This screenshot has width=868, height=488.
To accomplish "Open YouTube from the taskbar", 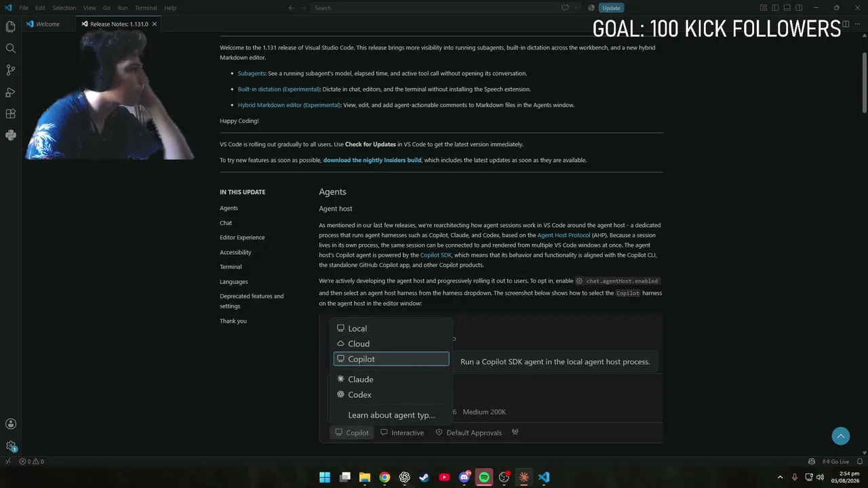I will coord(444,477).
